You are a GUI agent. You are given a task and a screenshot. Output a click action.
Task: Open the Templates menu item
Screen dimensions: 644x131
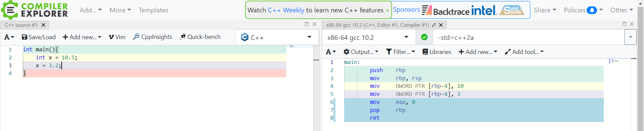tap(153, 10)
